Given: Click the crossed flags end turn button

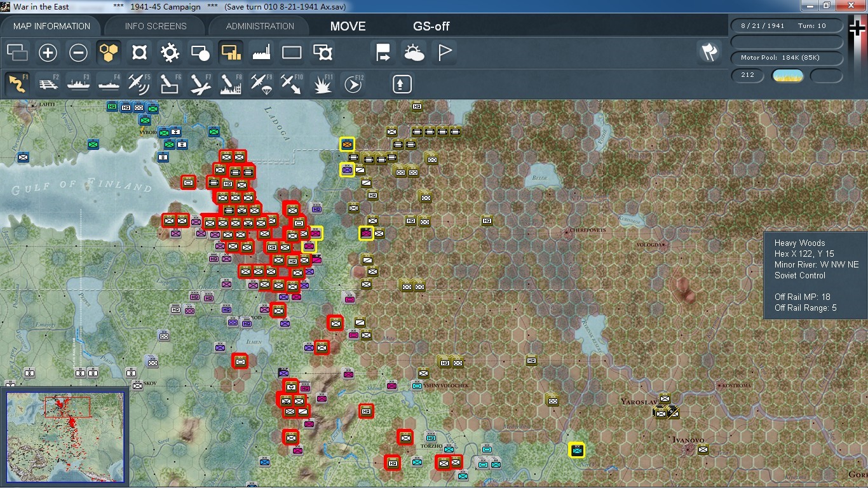Looking at the screenshot, I should [x=709, y=53].
